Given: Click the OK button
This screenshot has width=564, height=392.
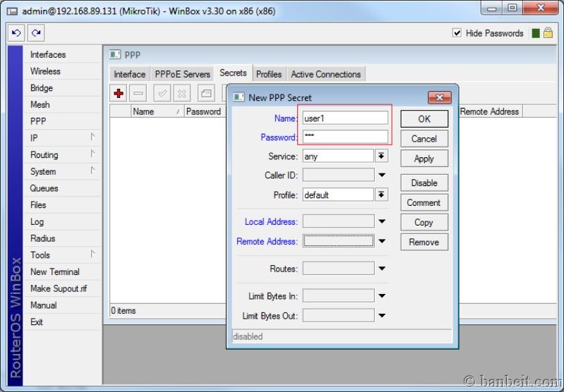Looking at the screenshot, I should click(424, 119).
